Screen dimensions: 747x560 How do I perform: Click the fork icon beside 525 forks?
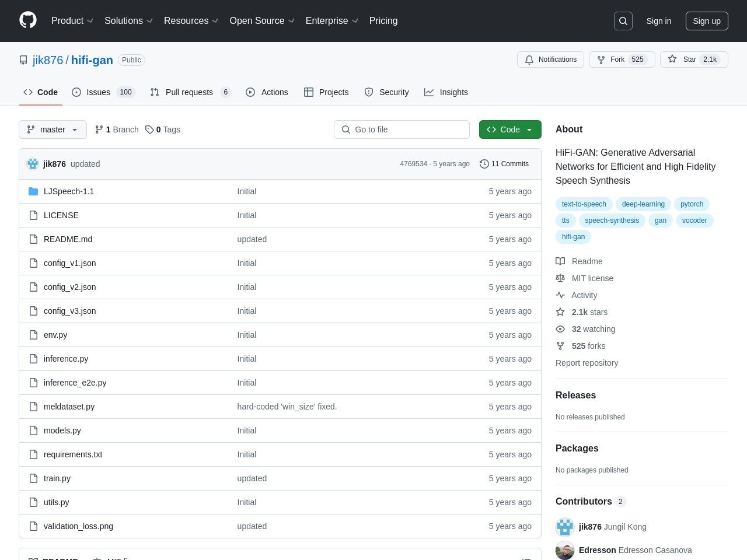[x=560, y=346]
